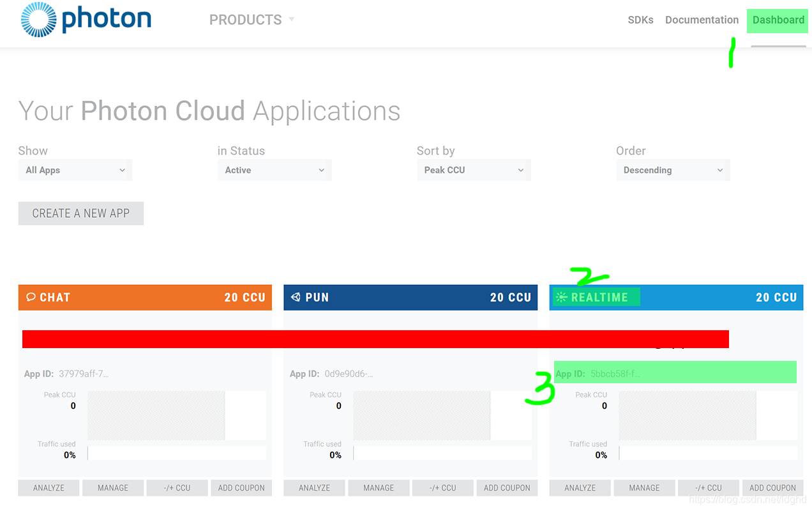Click the Photon logo
812x511 pixels.
86,19
